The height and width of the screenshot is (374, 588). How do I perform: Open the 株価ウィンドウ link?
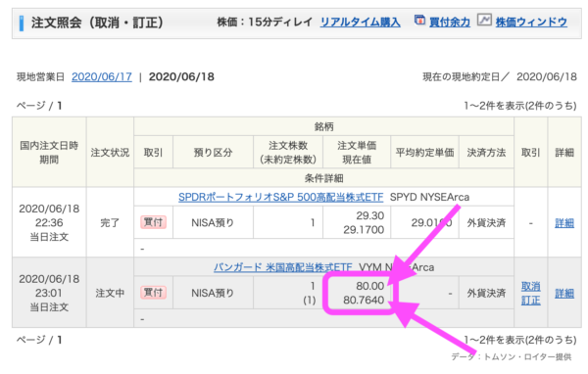coord(531,23)
